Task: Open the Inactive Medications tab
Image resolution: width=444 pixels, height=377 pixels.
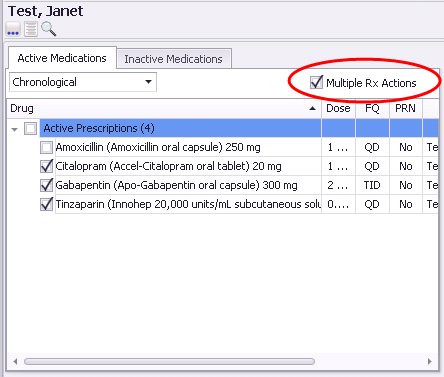Action: (x=173, y=59)
